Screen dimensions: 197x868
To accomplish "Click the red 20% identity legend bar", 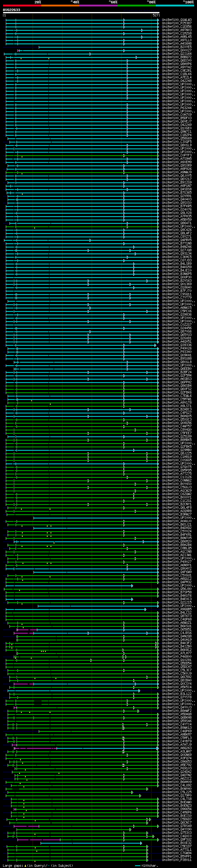I will point(22,6).
